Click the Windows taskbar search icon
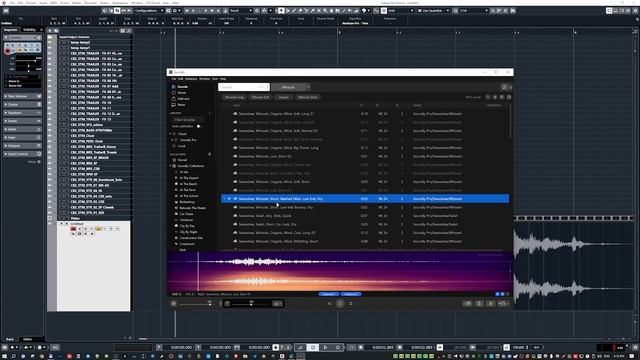Image resolution: width=640 pixels, height=360 pixels. tap(13, 356)
